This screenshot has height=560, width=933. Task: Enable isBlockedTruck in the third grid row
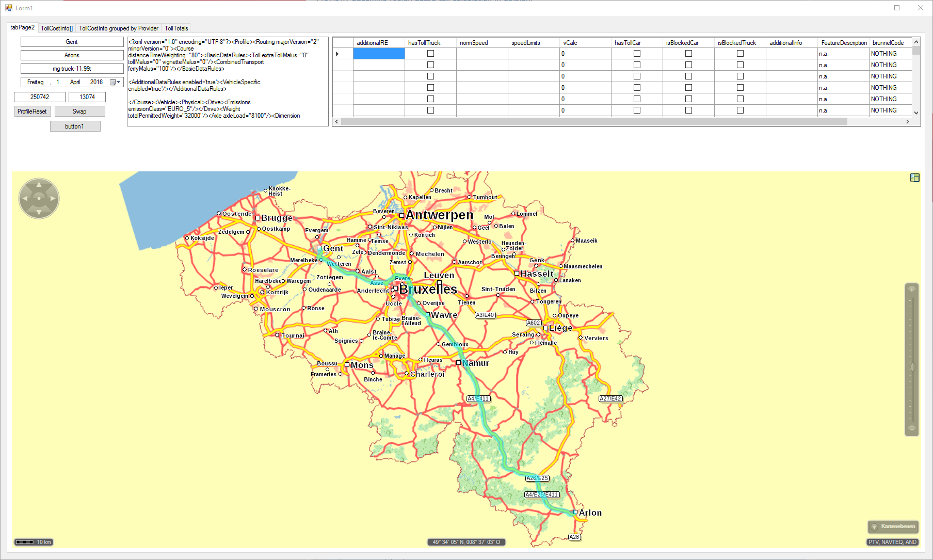(x=740, y=76)
